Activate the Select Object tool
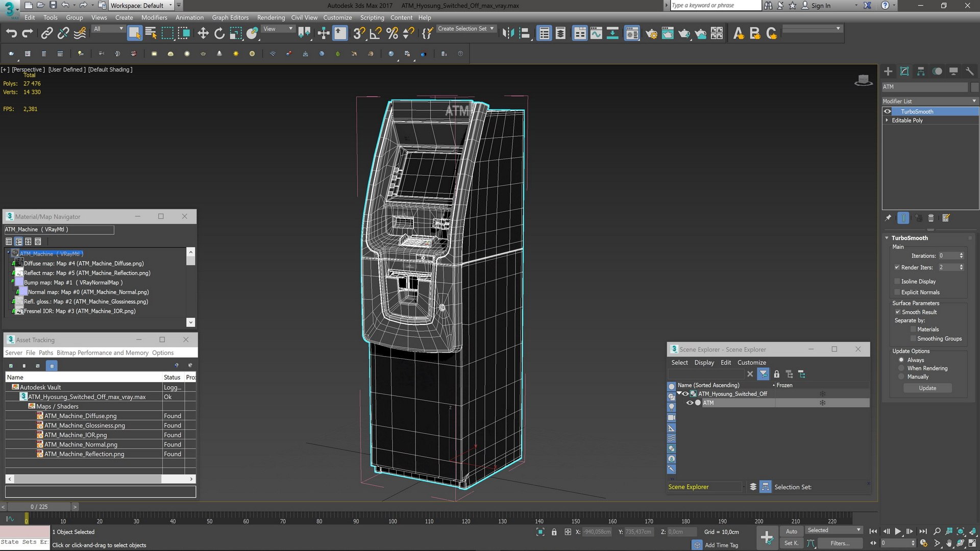Image resolution: width=980 pixels, height=551 pixels. tap(134, 34)
